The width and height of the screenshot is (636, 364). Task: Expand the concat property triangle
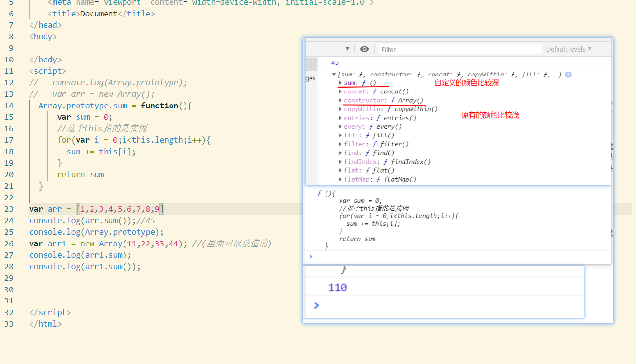pos(341,91)
